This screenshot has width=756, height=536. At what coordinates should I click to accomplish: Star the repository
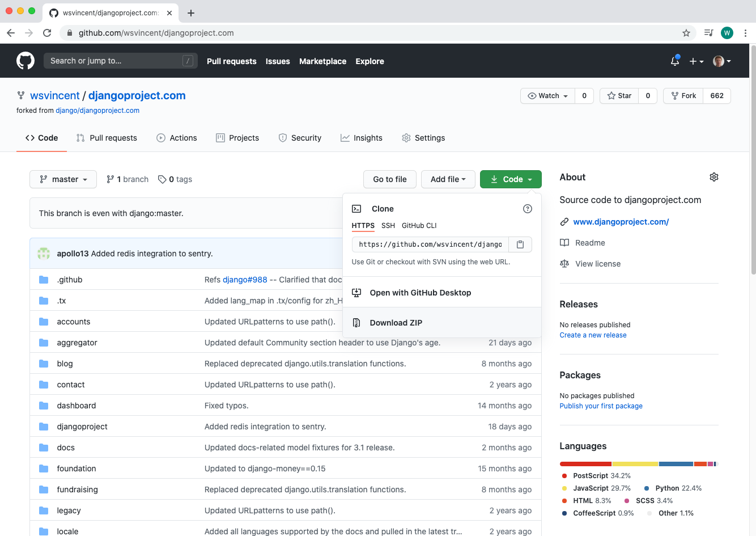[x=619, y=96]
